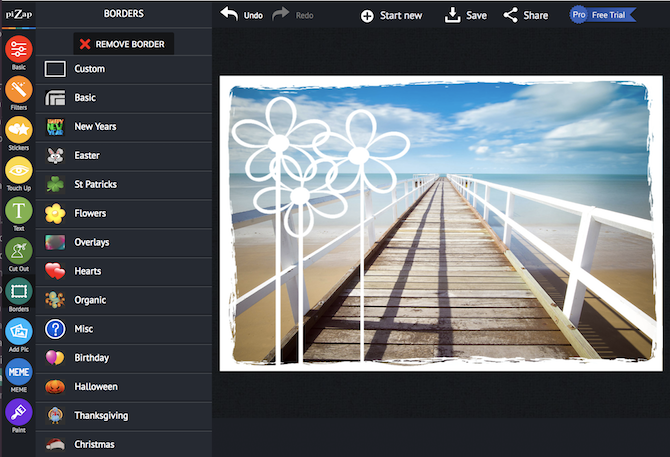The width and height of the screenshot is (670, 457).
Task: Select the Paint brush tool
Action: coord(18,412)
